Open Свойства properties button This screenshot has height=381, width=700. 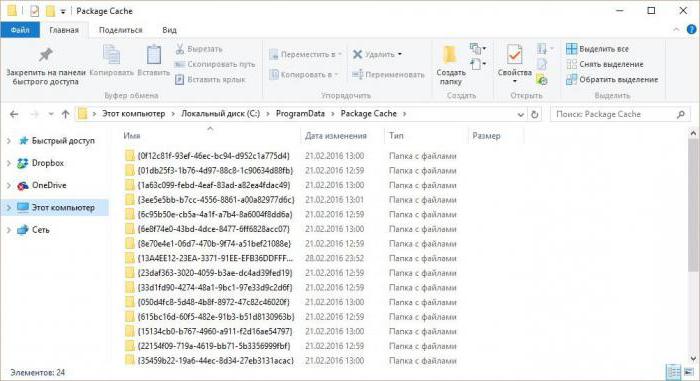[x=514, y=65]
